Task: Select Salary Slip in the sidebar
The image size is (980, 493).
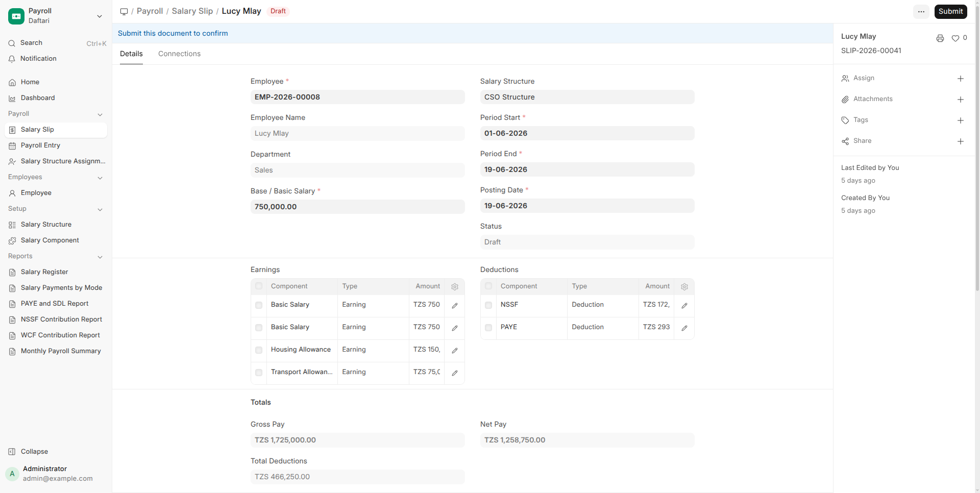Action: 56,130
